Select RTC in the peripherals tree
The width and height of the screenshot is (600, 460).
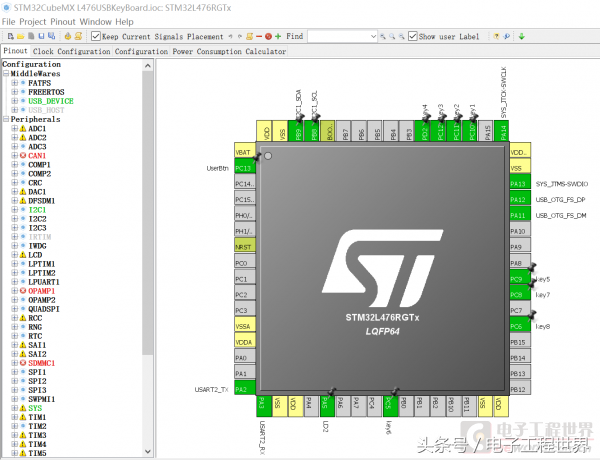[35, 336]
